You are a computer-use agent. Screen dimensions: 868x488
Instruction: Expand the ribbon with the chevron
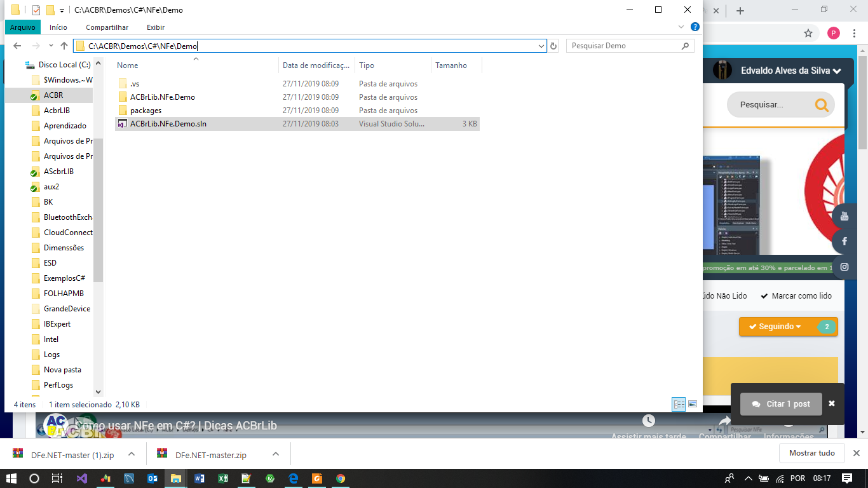(681, 27)
